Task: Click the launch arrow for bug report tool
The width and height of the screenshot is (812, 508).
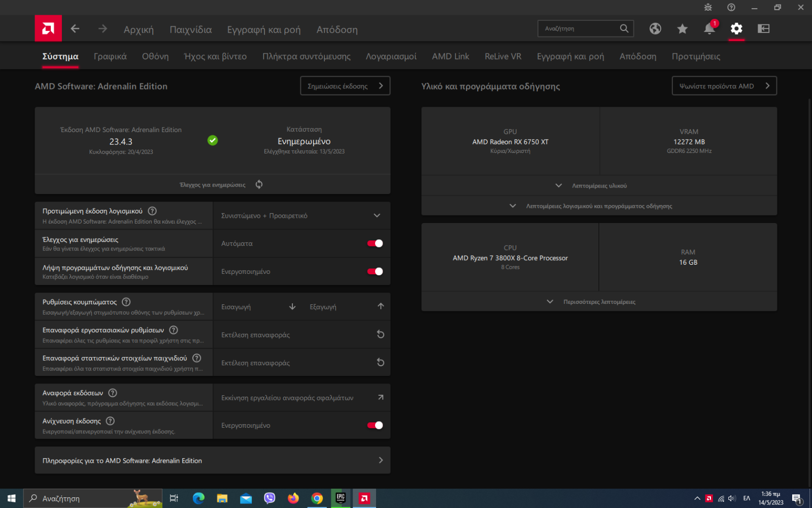Action: (381, 397)
